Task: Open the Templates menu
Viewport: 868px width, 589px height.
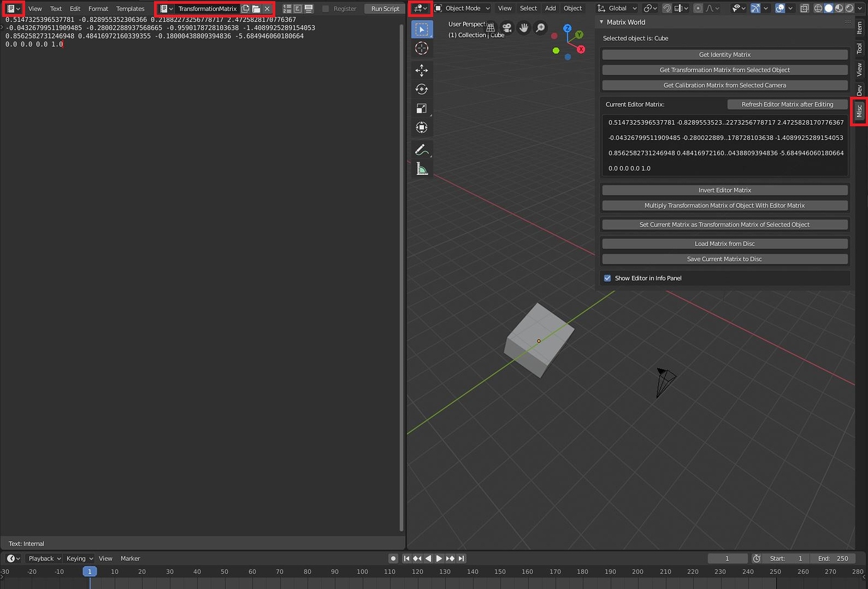Action: 130,9
